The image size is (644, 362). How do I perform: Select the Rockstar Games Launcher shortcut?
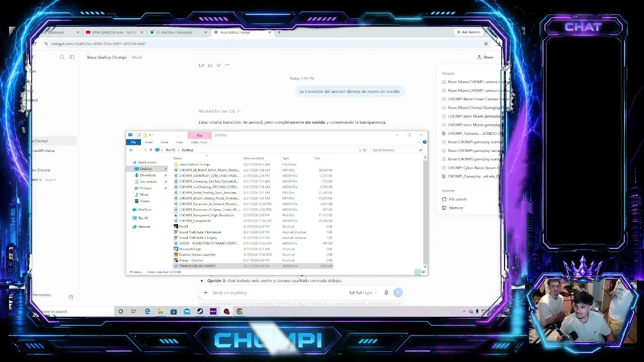tap(197, 255)
